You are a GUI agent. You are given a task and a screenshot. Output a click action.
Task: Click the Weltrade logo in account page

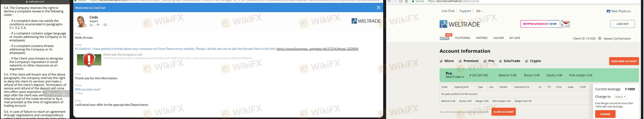(x=460, y=24)
